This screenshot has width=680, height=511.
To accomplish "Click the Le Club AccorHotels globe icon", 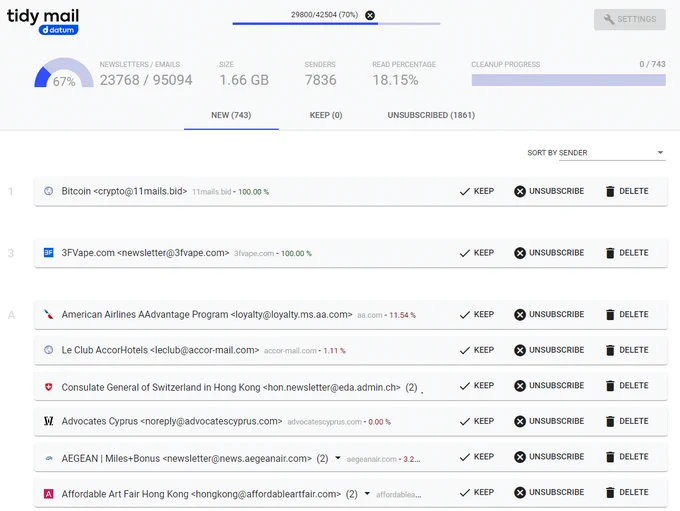I will (x=49, y=350).
